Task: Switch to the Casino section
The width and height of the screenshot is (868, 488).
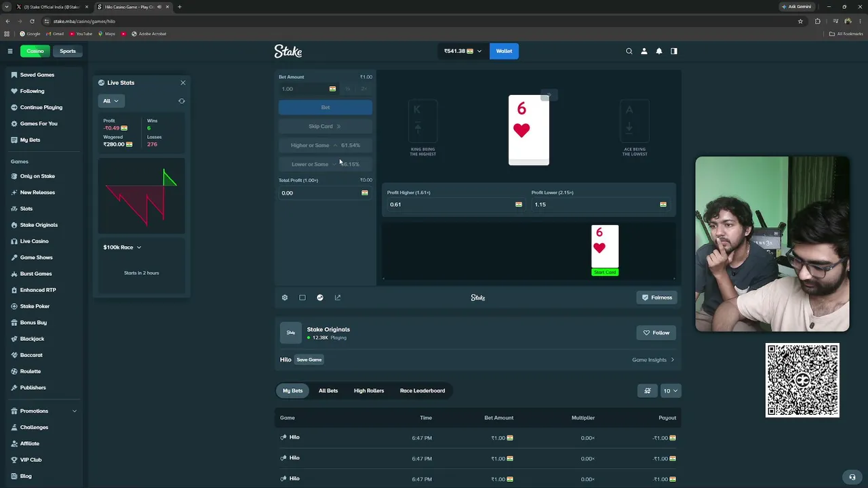Action: [x=35, y=51]
